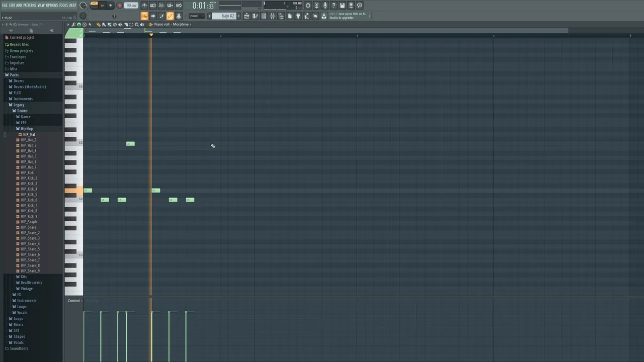Viewport: 644px width, 362px height.
Task: Open the ADD menu
Action: [x=19, y=5]
